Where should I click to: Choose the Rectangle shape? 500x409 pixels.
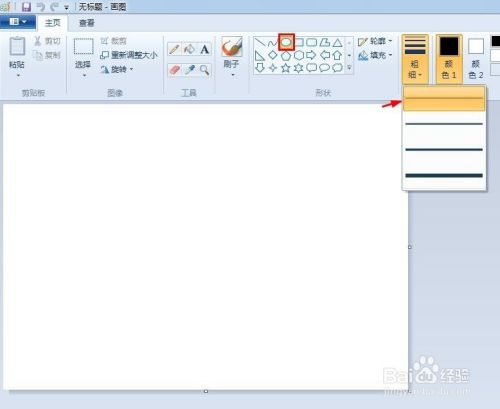[x=299, y=42]
